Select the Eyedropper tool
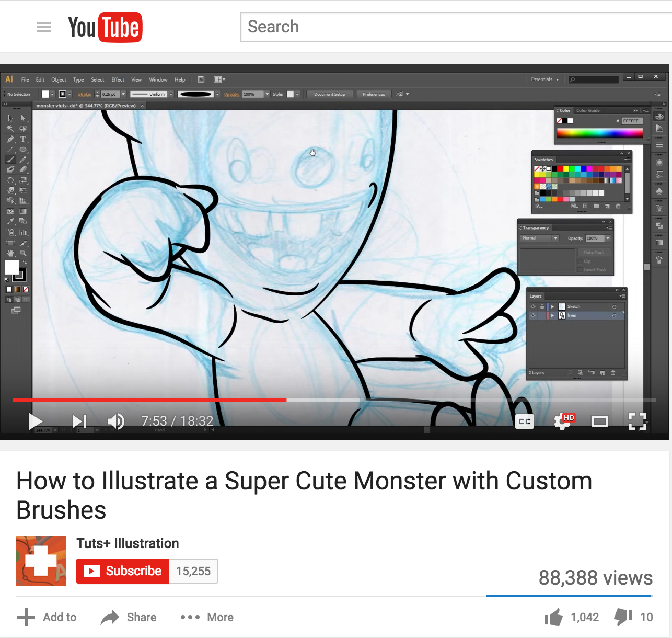 click(x=10, y=222)
